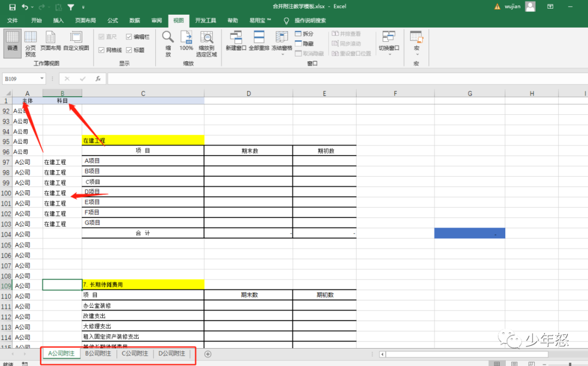Open a New Window (新建窗口)
The height and width of the screenshot is (366, 588).
(236, 41)
